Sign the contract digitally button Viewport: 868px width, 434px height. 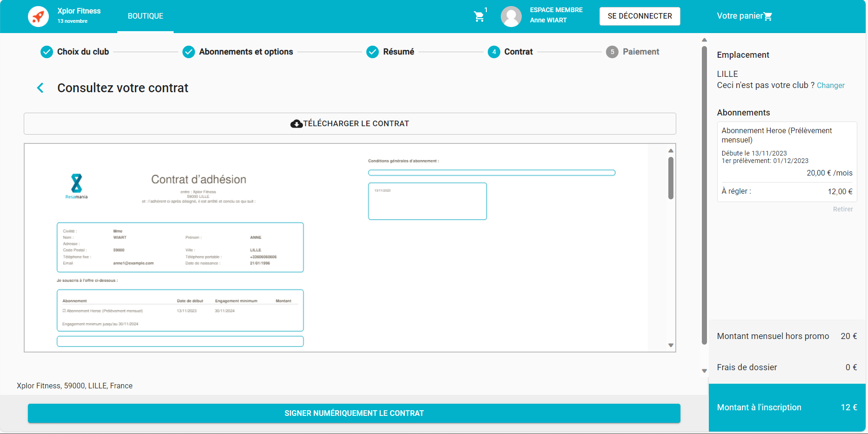pyautogui.click(x=354, y=413)
